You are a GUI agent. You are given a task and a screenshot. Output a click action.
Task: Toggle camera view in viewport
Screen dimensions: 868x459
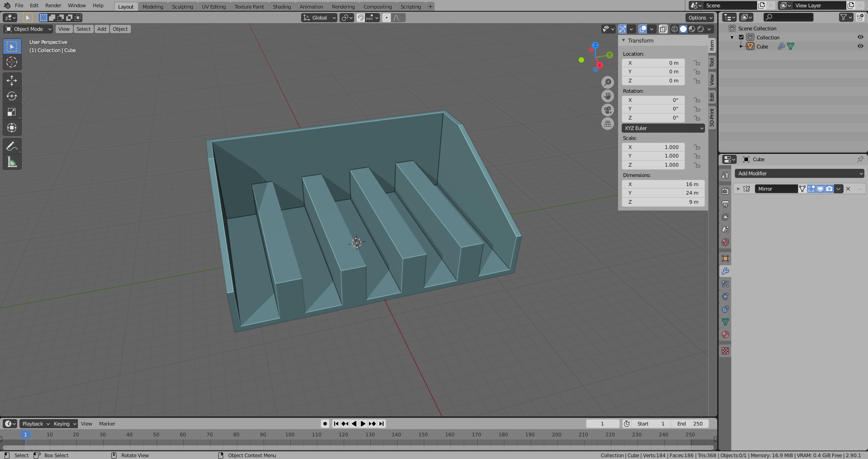pos(608,110)
